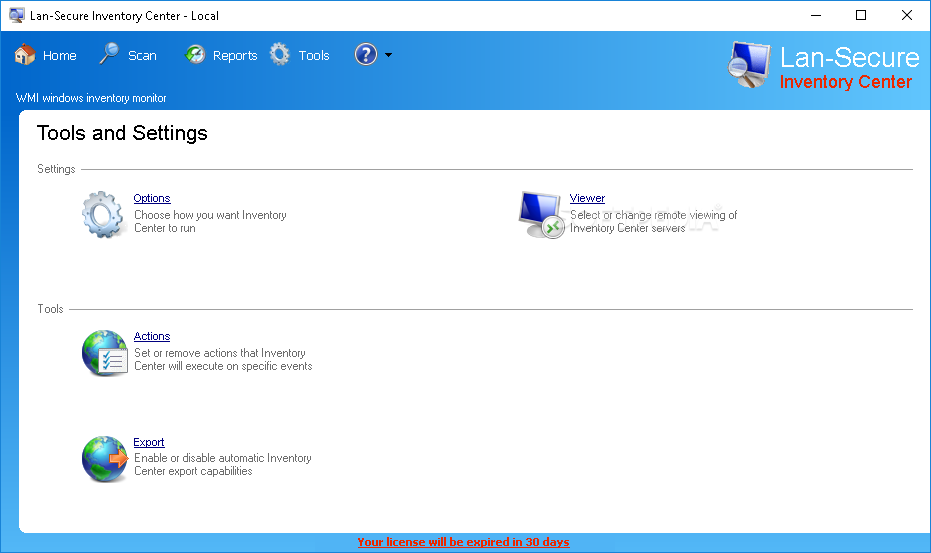Click the Lan-Secure logo monitor icon
931x553 pixels.
[x=749, y=65]
